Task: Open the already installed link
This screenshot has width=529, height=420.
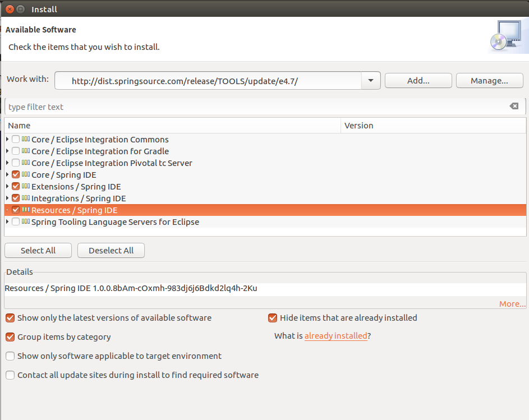Action: [335, 336]
